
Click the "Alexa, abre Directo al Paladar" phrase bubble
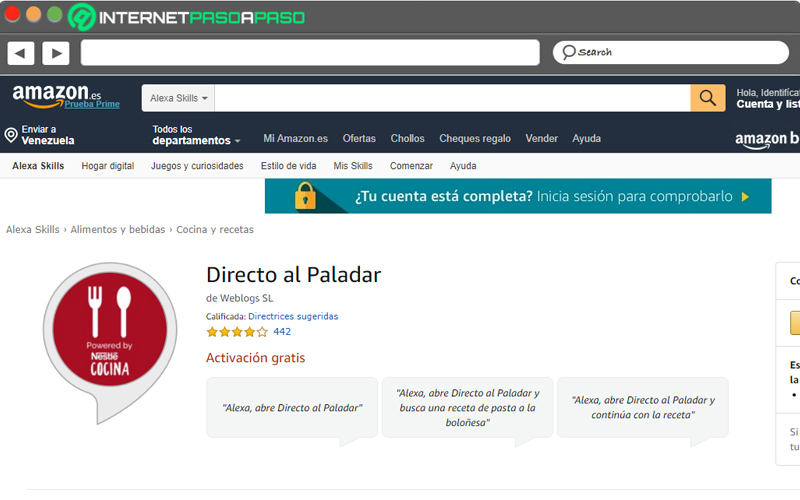[292, 408]
